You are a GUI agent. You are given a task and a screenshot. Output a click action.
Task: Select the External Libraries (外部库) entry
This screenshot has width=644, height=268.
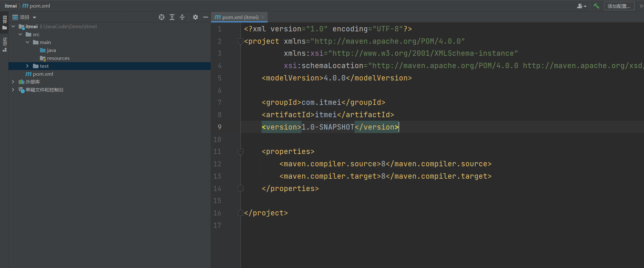(29, 82)
